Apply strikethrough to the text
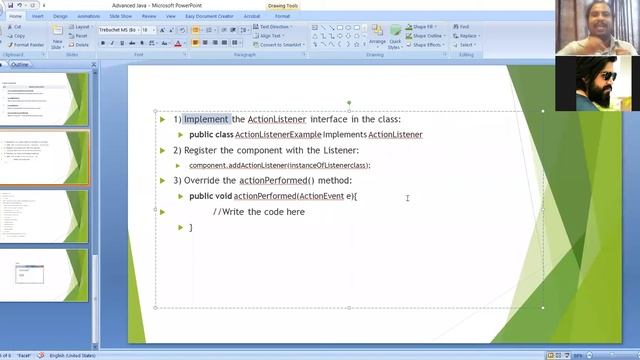Viewport: 640px width, 360px height. [132, 43]
